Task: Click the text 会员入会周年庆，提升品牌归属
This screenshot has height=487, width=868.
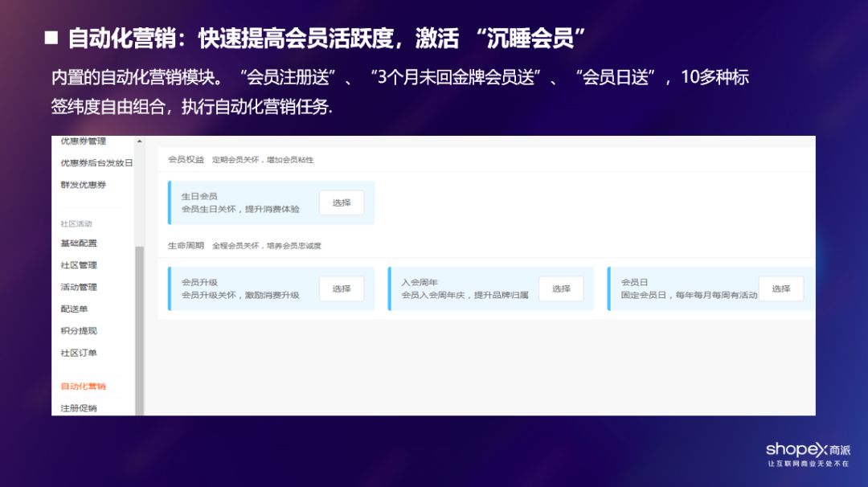Action: coord(465,296)
